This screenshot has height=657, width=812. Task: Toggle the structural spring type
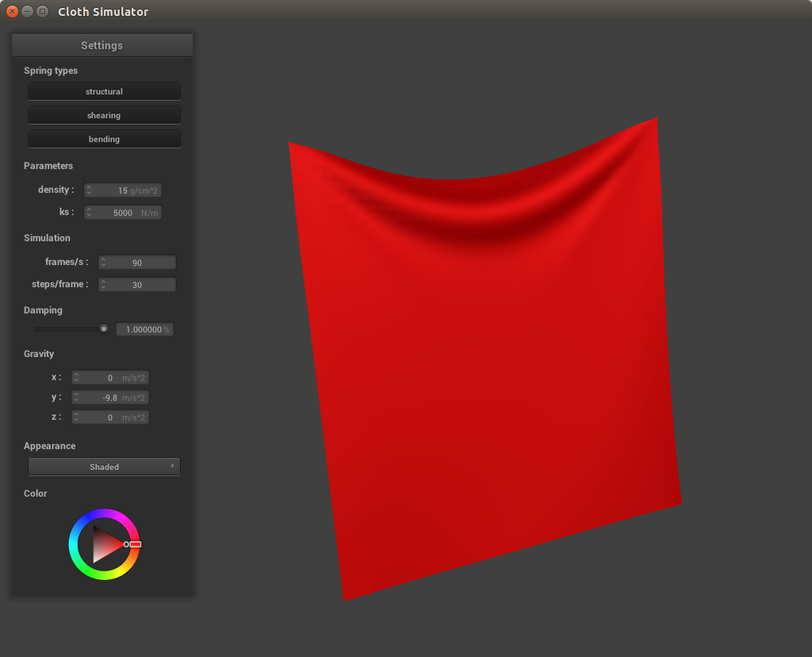point(104,91)
